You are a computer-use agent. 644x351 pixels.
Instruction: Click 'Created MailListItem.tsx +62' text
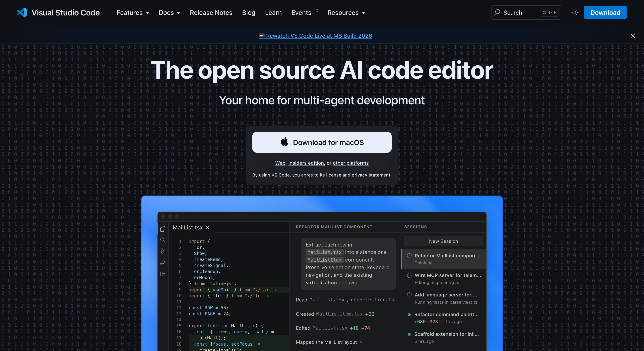335,314
